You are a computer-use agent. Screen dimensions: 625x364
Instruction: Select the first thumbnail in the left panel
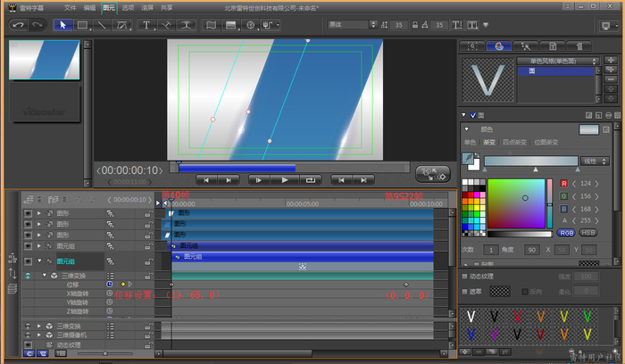pos(44,59)
